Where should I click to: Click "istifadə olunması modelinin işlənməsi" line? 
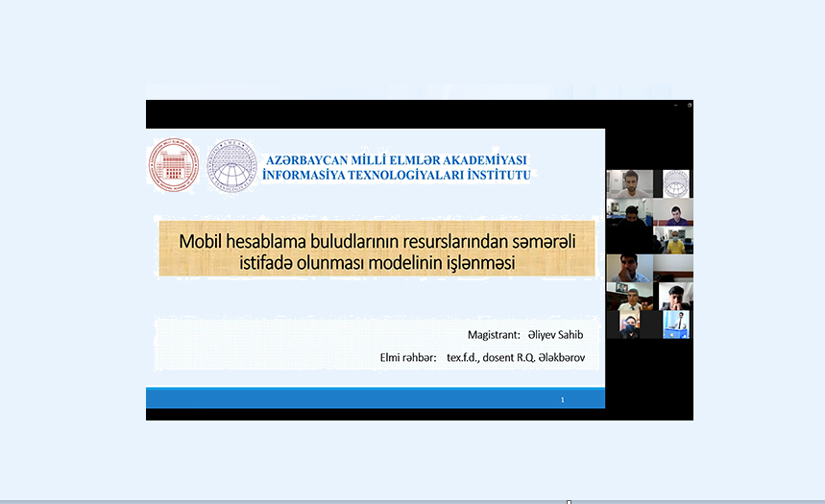376,262
